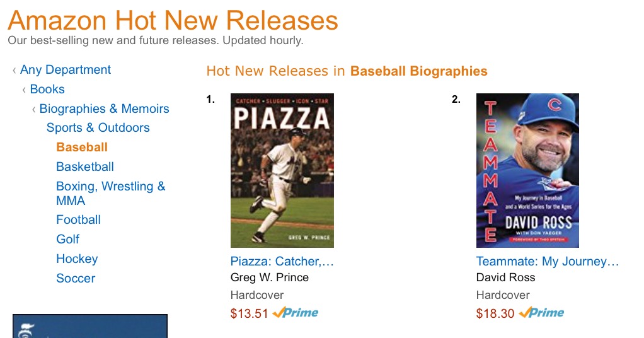Screen dimensions: 644x338
Task: View the Hockey subcategory
Action: pos(77,259)
